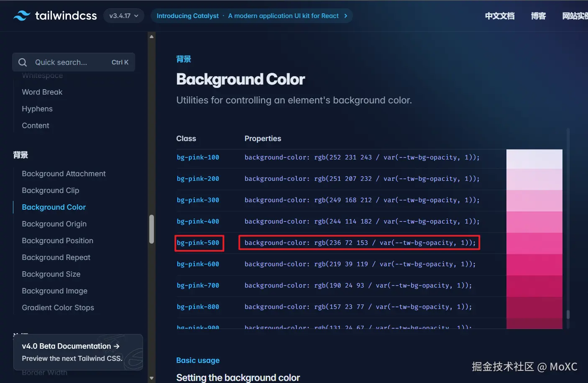Click the bg-pink-600 class name
Image resolution: width=588 pixels, height=383 pixels.
point(198,264)
